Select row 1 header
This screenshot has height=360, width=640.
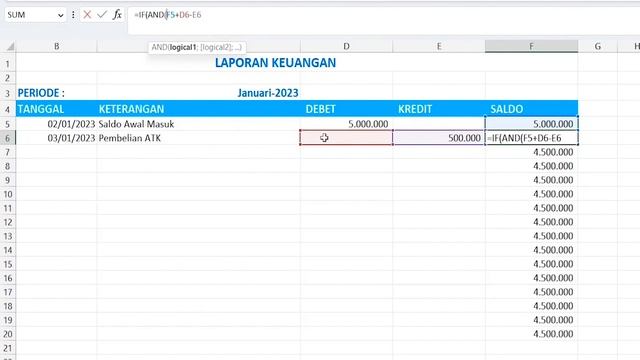point(8,64)
